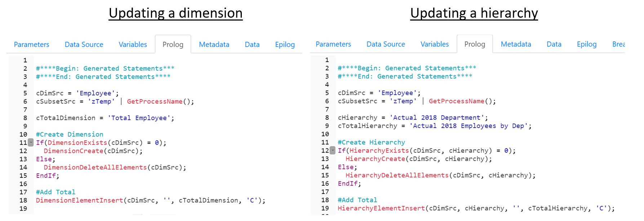644x221 pixels.
Task: Go to Data tab in hierarchy editor
Action: click(x=554, y=44)
